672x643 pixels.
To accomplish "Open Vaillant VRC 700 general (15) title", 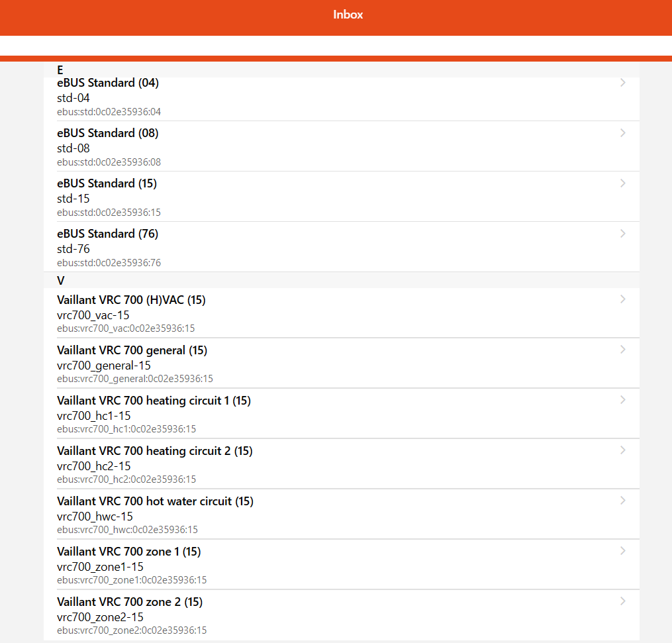I will [x=132, y=350].
